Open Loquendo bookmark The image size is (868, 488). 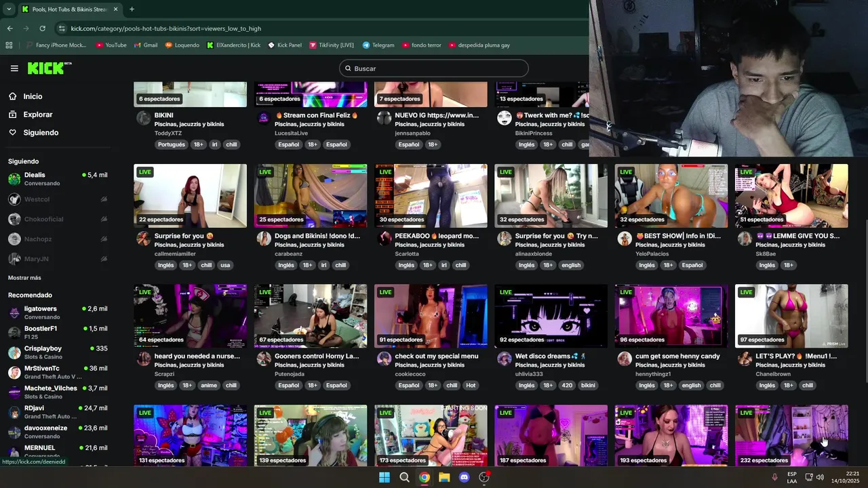click(182, 45)
